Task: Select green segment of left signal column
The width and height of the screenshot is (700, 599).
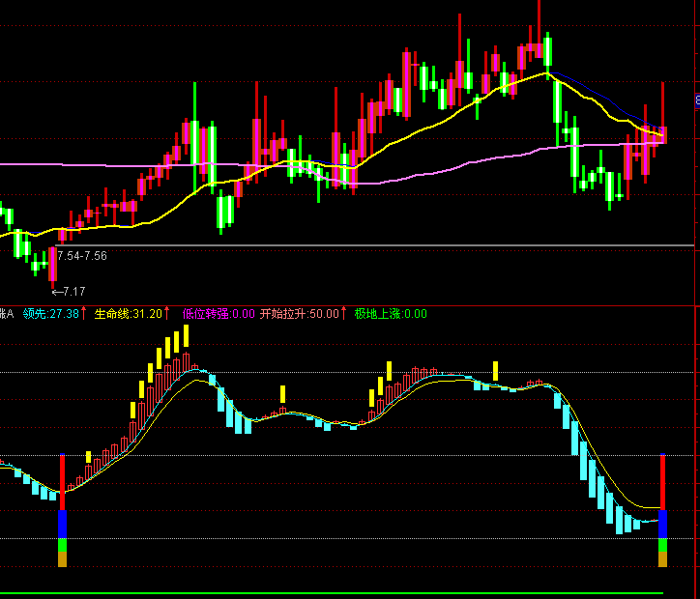Action: 63,545
